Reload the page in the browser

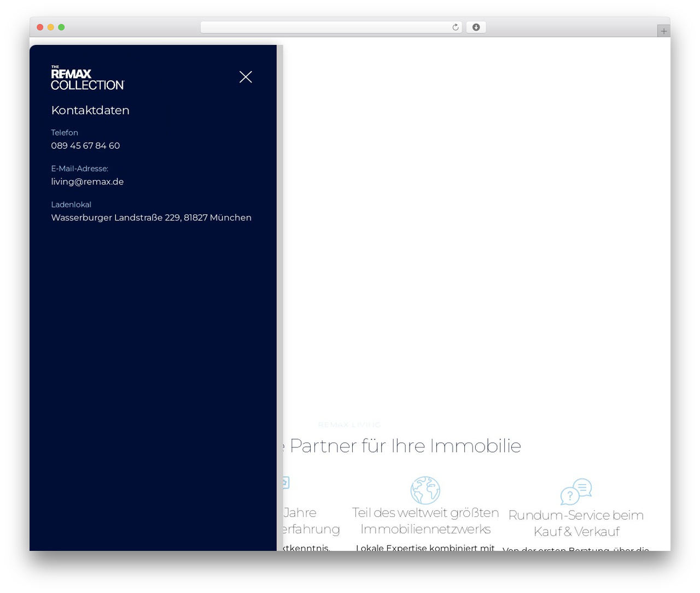[456, 27]
